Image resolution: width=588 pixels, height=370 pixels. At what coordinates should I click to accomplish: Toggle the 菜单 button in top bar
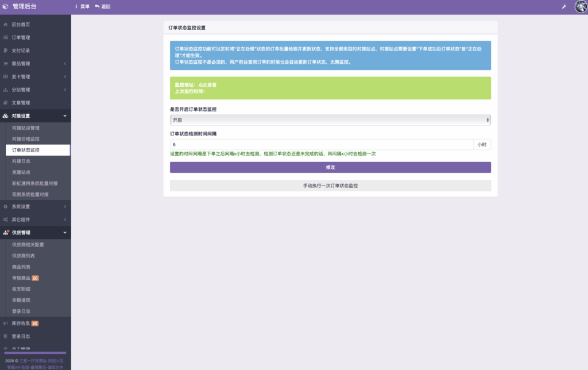point(82,7)
